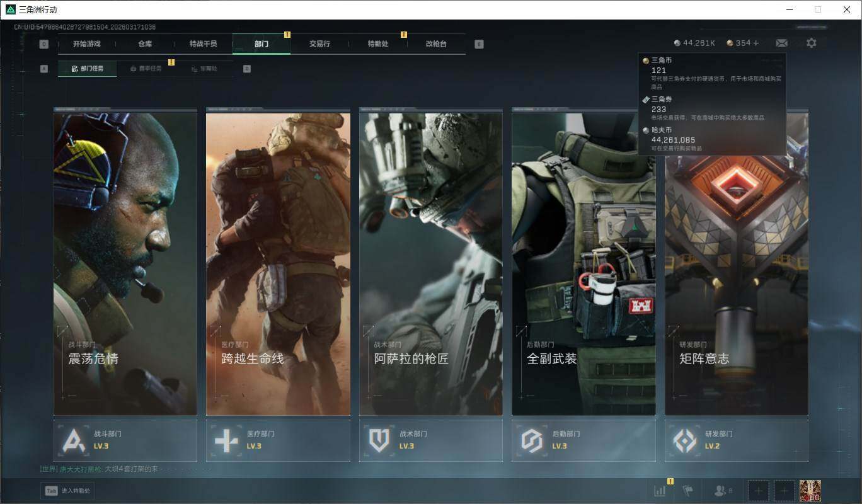
Task: Select the 部门任务 sub-tab
Action: [87, 69]
